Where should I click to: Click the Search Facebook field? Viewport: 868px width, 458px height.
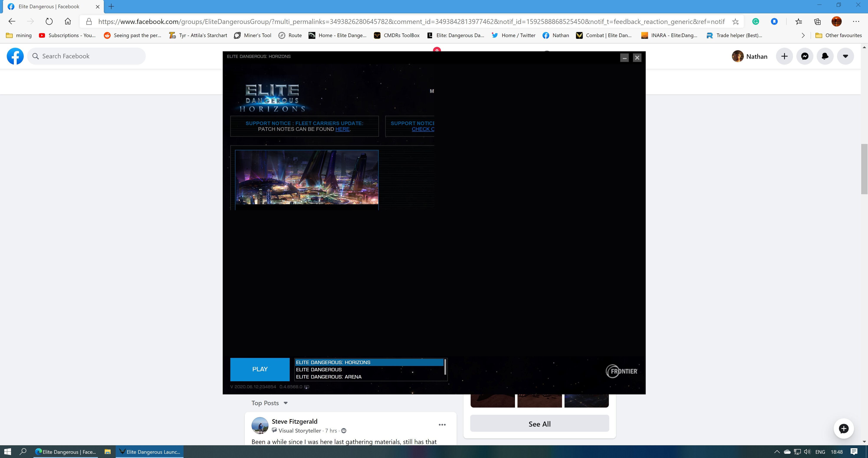pyautogui.click(x=87, y=56)
